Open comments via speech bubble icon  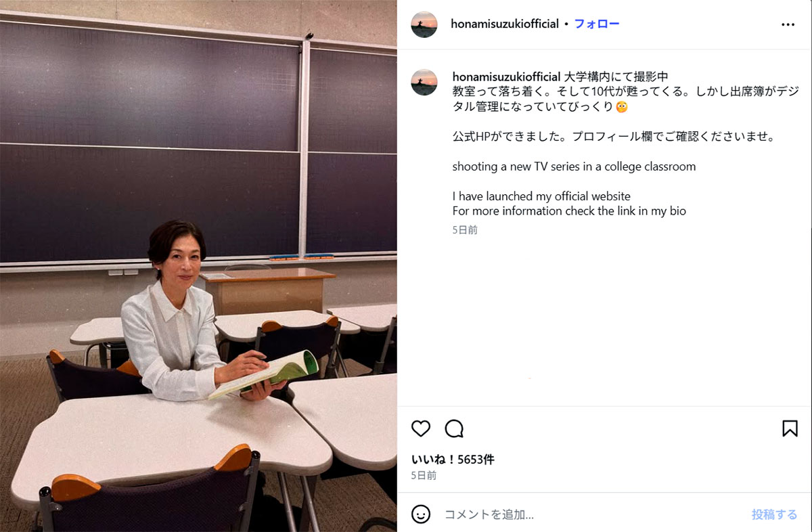coord(454,428)
